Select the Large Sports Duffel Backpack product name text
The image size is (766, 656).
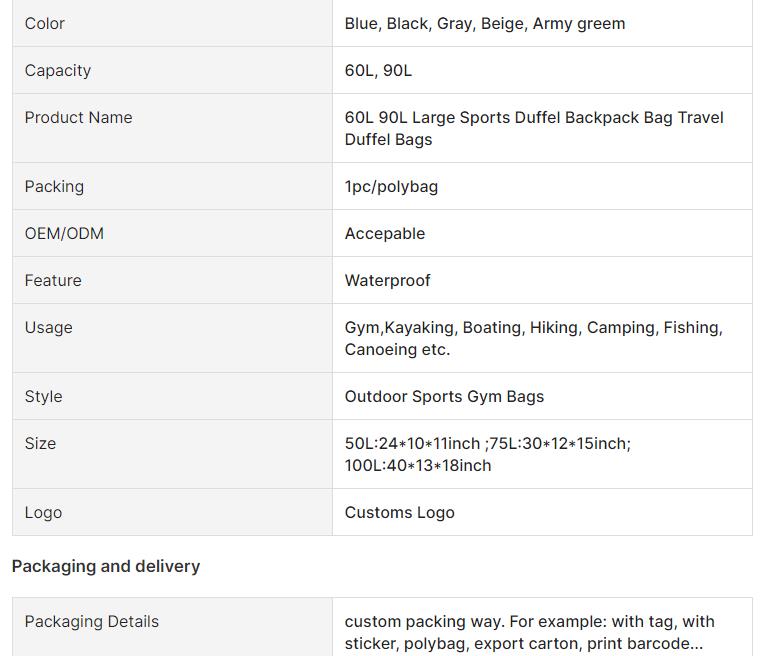pos(533,128)
